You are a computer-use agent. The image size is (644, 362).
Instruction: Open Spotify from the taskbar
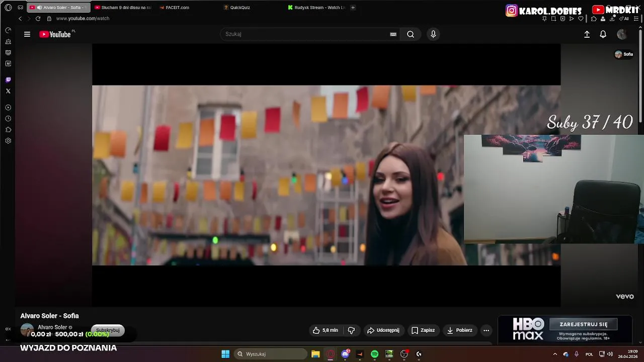374,354
